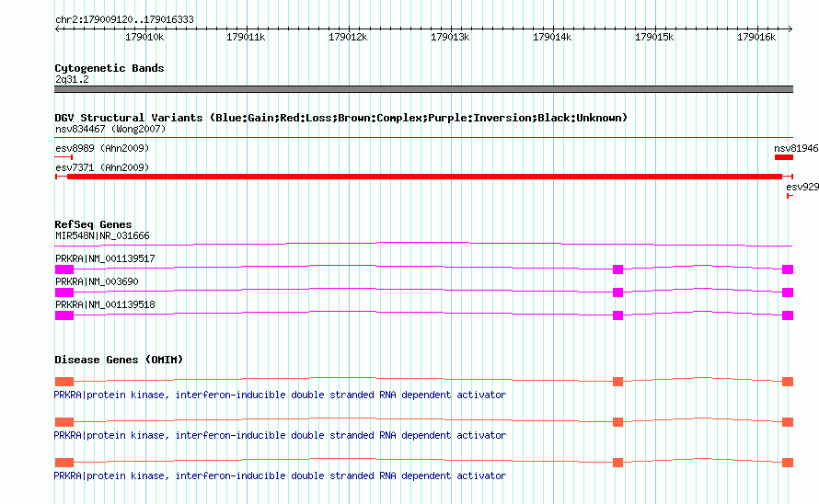This screenshot has height=504, width=819.
Task: Select the leftmost exon of PRKRA NM_003690
Action: pos(64,292)
